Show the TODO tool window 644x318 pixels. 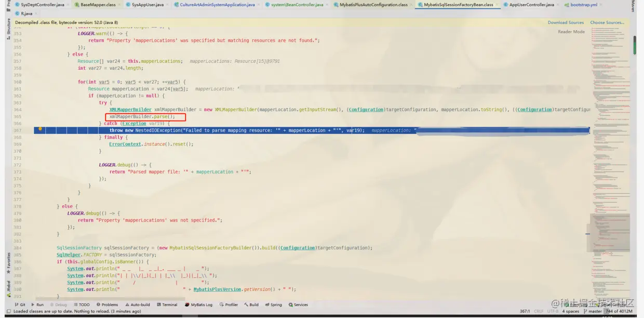tap(82, 304)
